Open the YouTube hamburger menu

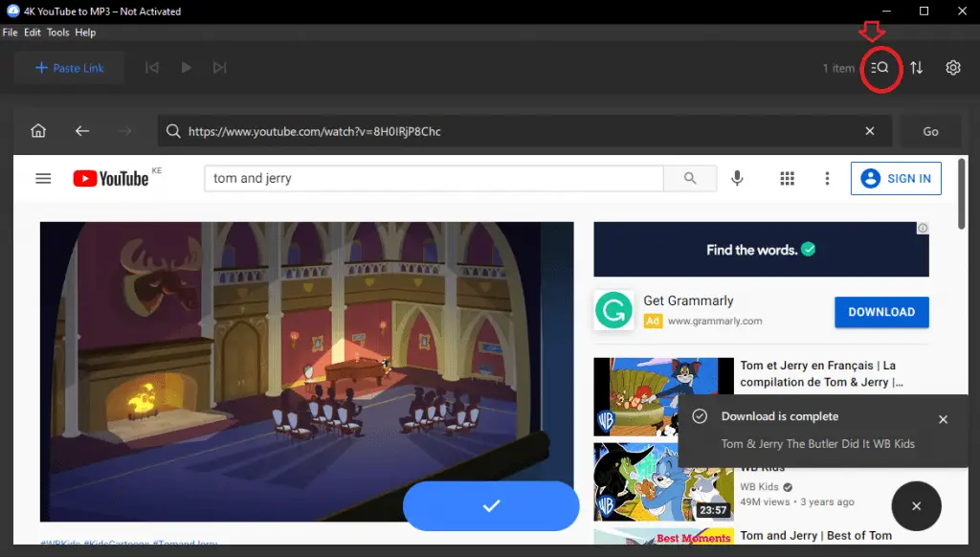43,178
